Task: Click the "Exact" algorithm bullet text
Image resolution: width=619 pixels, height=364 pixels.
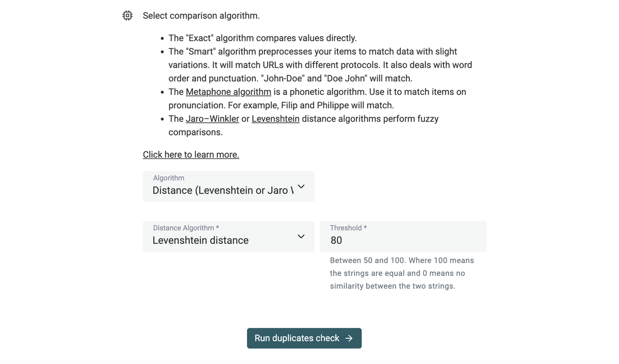Action: (263, 38)
